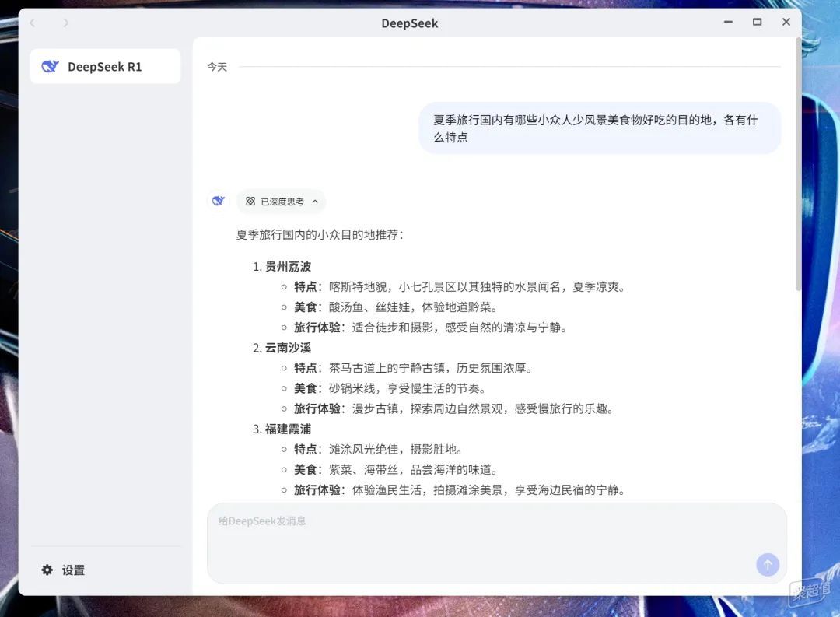Maximize the DeepSeek window

click(x=757, y=22)
